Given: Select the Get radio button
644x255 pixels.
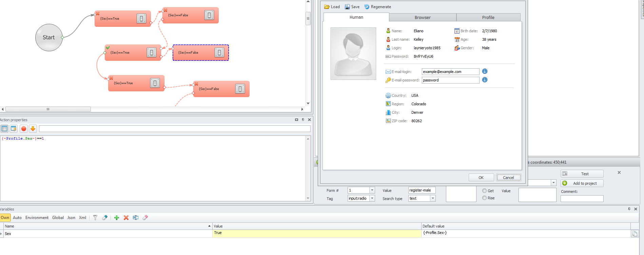Looking at the screenshot, I should (x=485, y=191).
